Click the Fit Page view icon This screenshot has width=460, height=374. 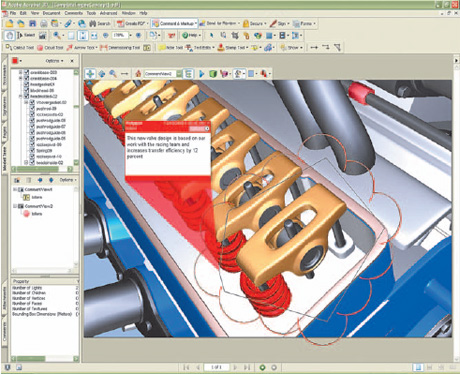click(x=83, y=35)
